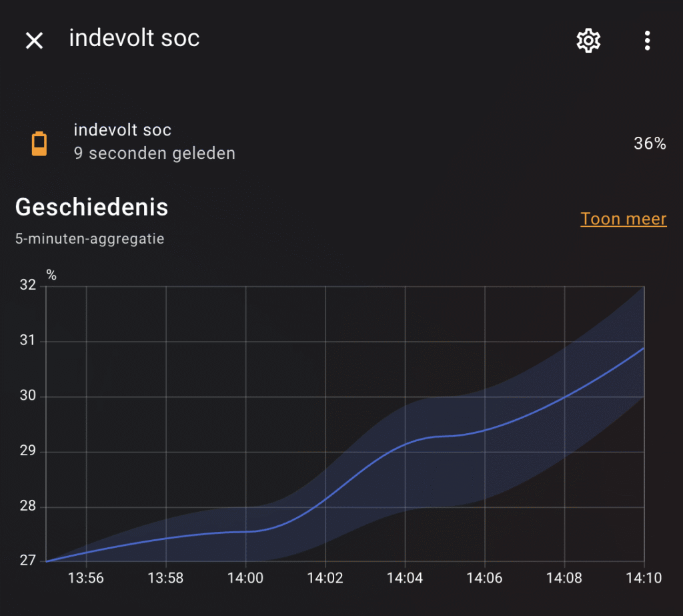Close the indevolt soc dialog

[x=34, y=41]
